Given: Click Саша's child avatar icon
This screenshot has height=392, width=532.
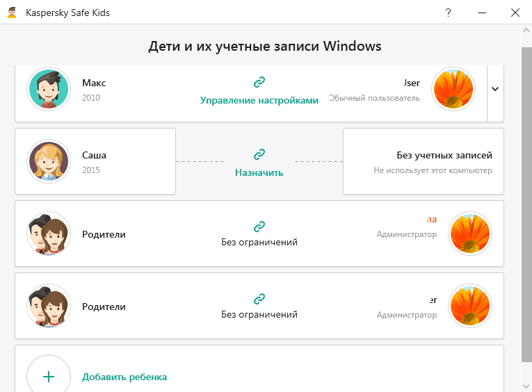Looking at the screenshot, I should [49, 161].
